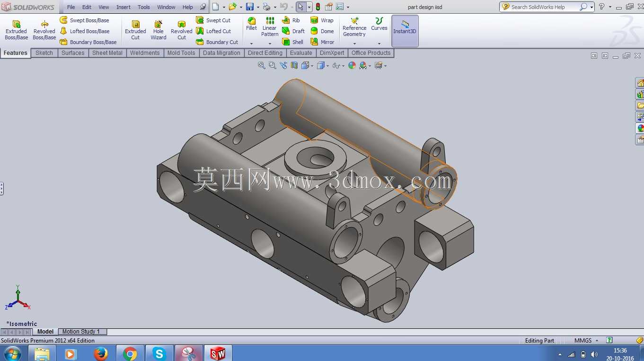Image resolution: width=644 pixels, height=361 pixels.
Task: Open the SolidWorks Help question-mark button
Action: pos(601,7)
